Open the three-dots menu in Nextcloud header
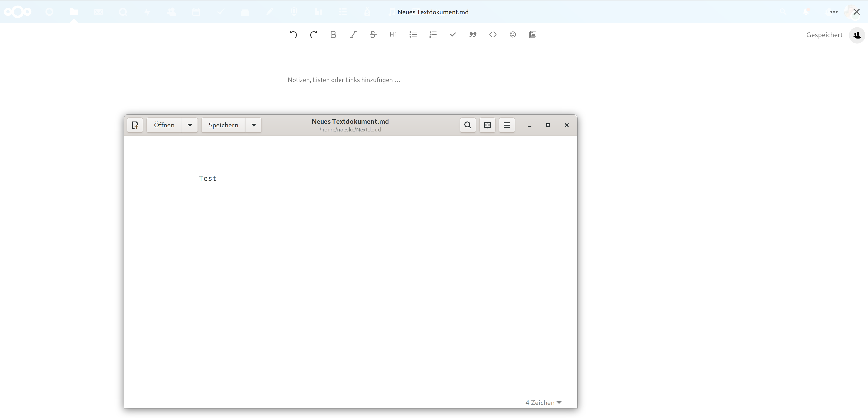This screenshot has height=418, width=868. (834, 12)
